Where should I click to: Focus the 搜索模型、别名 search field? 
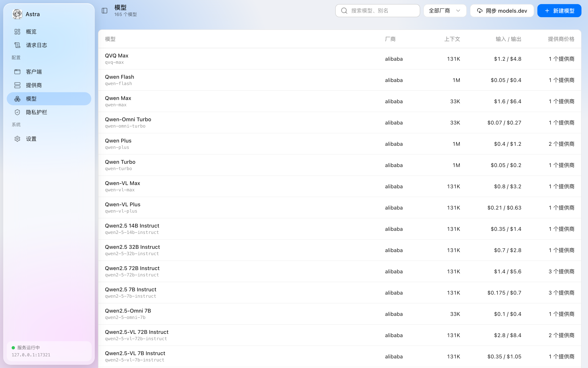click(378, 11)
